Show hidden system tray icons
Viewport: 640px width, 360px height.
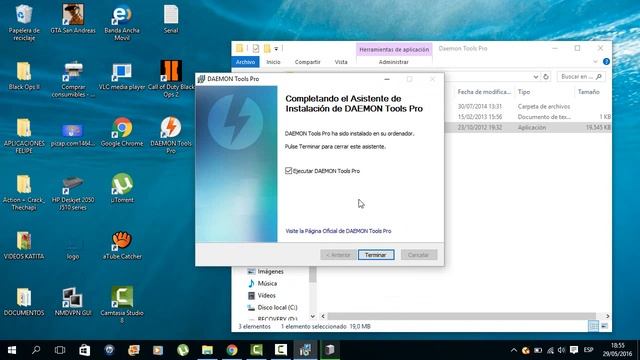pos(513,350)
